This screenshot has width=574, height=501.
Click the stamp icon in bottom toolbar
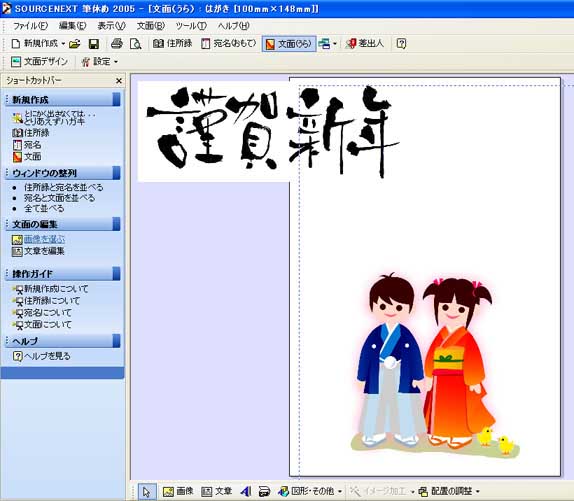[264, 491]
